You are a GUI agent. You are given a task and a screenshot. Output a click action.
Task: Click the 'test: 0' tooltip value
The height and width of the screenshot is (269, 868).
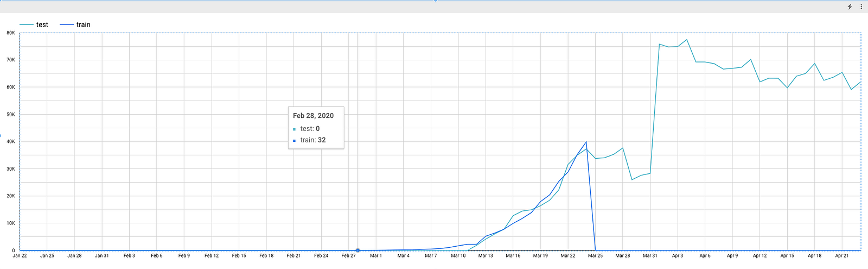coord(310,129)
